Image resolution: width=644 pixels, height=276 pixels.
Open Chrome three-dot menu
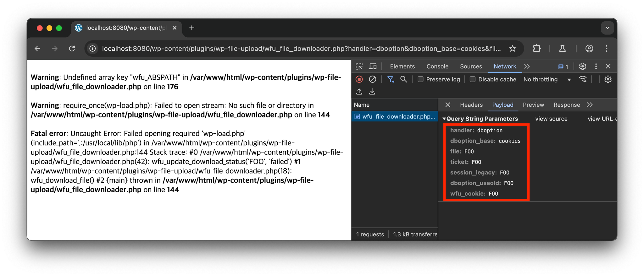pos(607,48)
